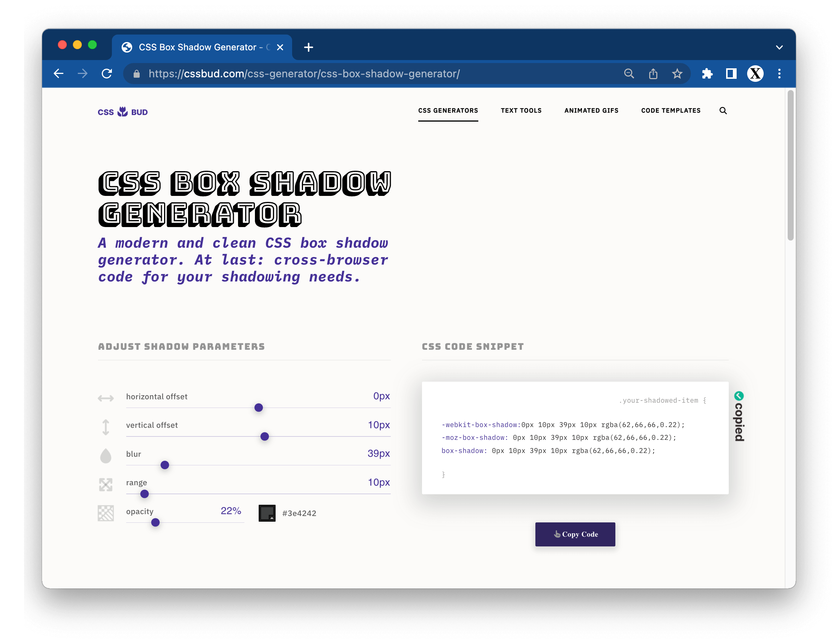The image size is (838, 644).
Task: Click the browser extensions puzzle icon
Action: [707, 74]
